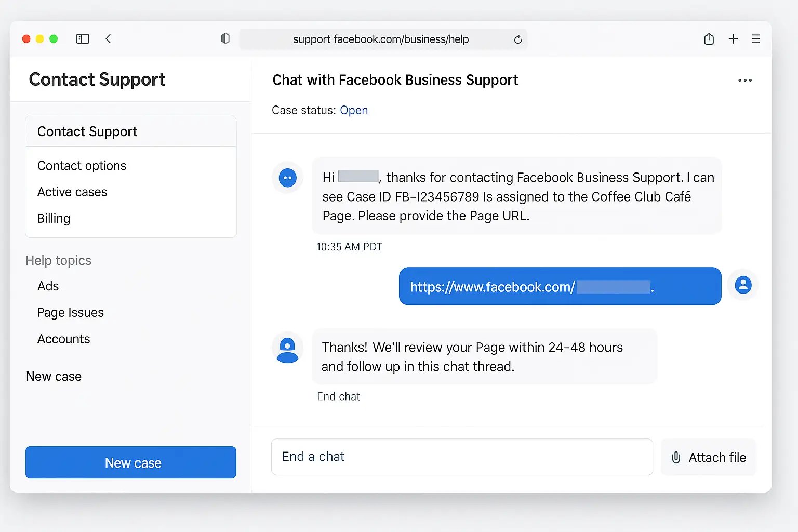Open a new tab with plus icon
This screenshot has width=798, height=532.
(x=733, y=39)
